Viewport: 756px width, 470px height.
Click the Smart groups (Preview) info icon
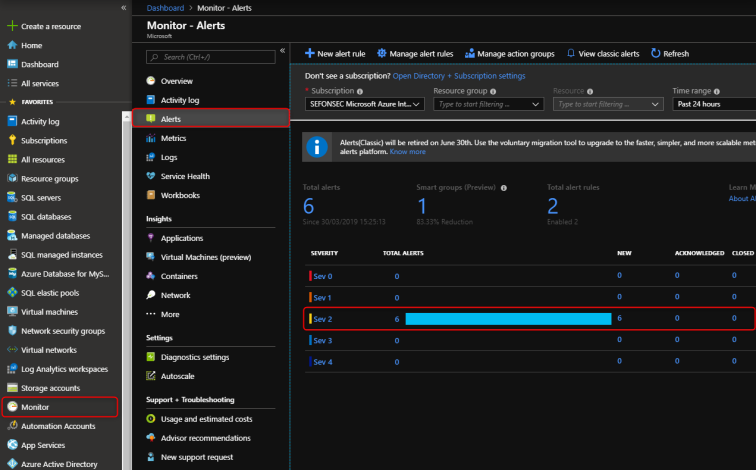[x=503, y=188]
